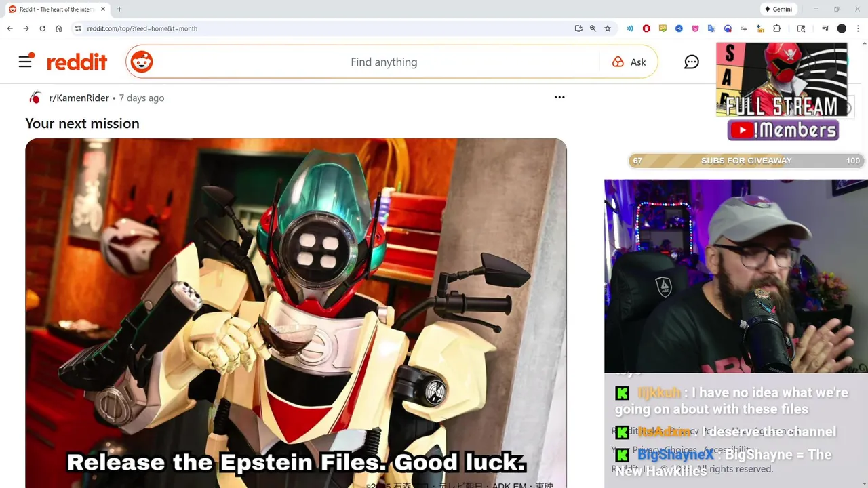Open the "Your next mission" post title
868x488 pixels.
(x=82, y=123)
